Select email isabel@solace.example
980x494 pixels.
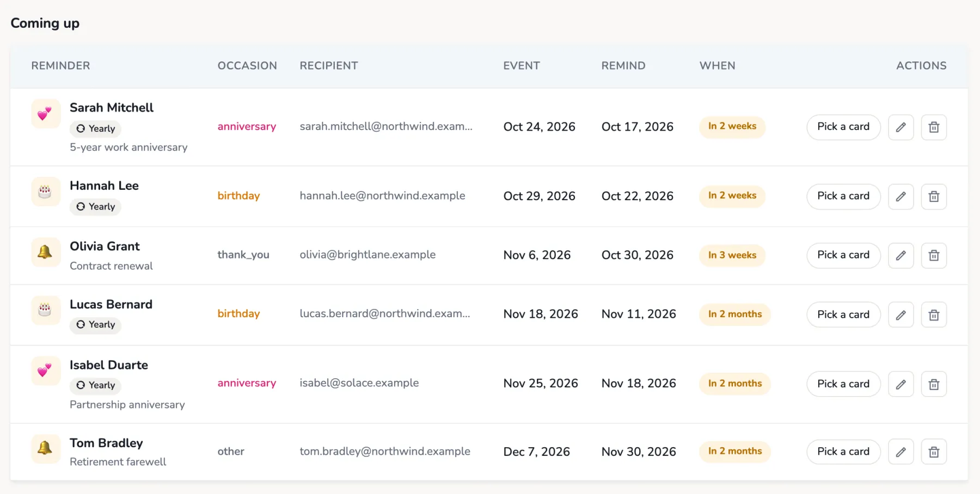(x=359, y=383)
